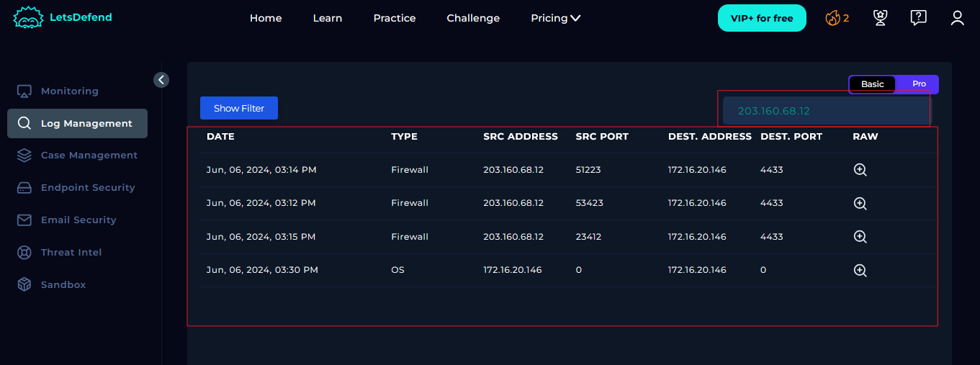Switch log view to Pro mode

pos(919,84)
